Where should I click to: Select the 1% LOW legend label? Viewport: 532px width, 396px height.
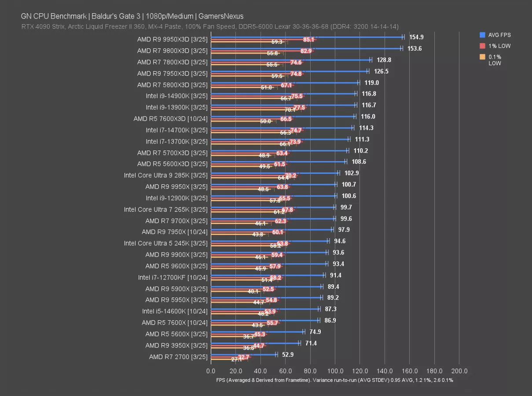pyautogui.click(x=499, y=46)
